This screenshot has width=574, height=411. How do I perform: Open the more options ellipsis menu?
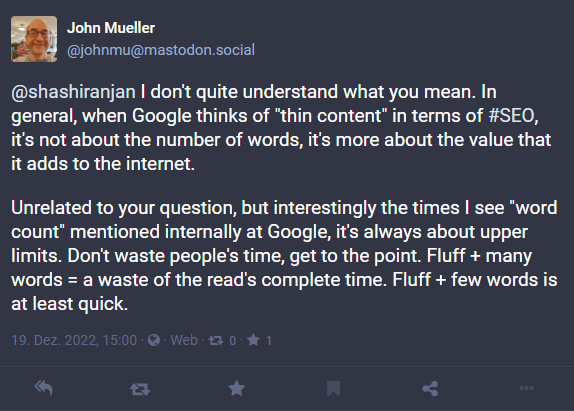(x=526, y=388)
